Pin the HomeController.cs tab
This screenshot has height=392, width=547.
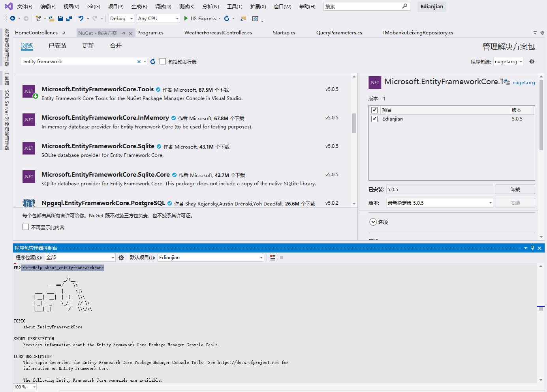pyautogui.click(x=64, y=33)
